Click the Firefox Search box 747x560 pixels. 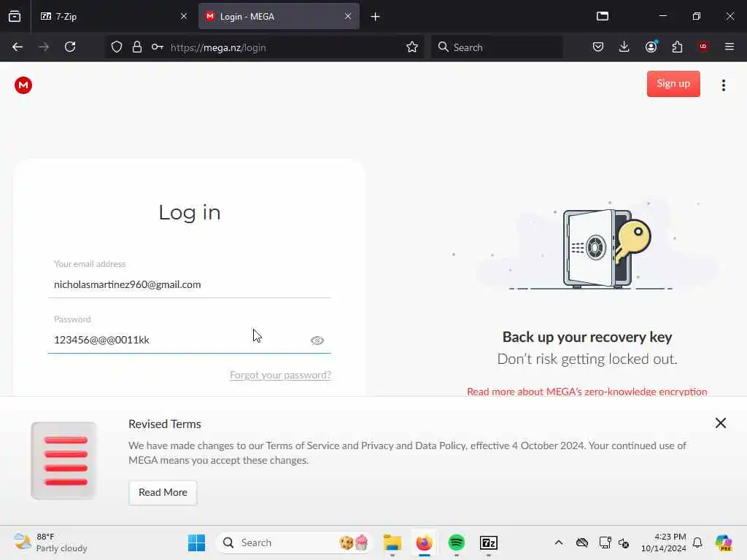[x=497, y=47]
